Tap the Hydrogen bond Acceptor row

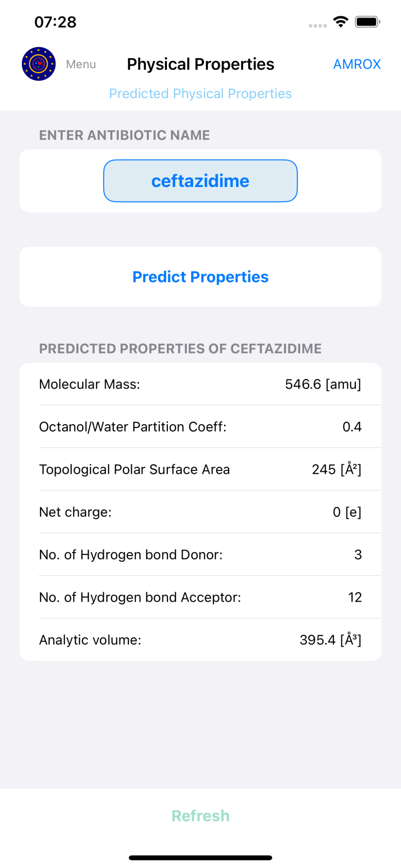[200, 597]
